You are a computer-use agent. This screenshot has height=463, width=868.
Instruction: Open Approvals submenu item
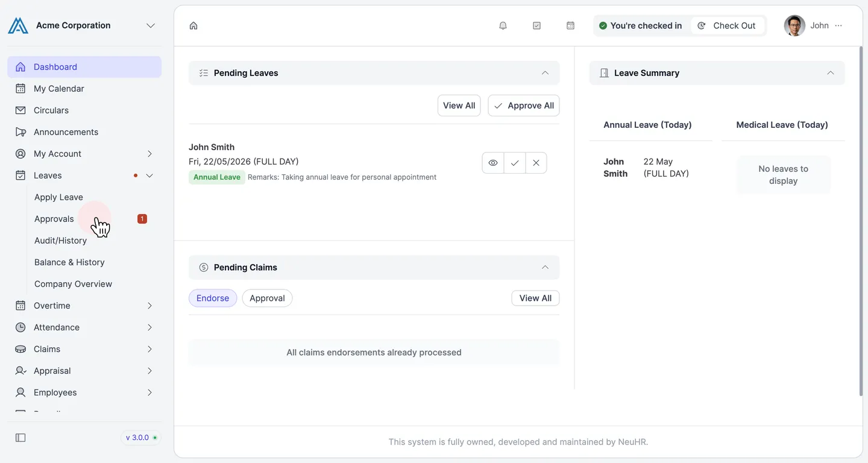coord(54,219)
